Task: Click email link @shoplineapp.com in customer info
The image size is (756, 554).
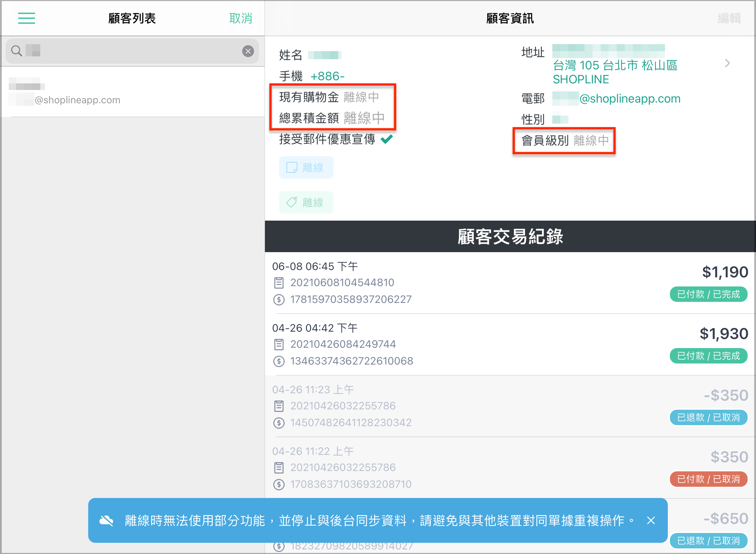Action: click(630, 99)
